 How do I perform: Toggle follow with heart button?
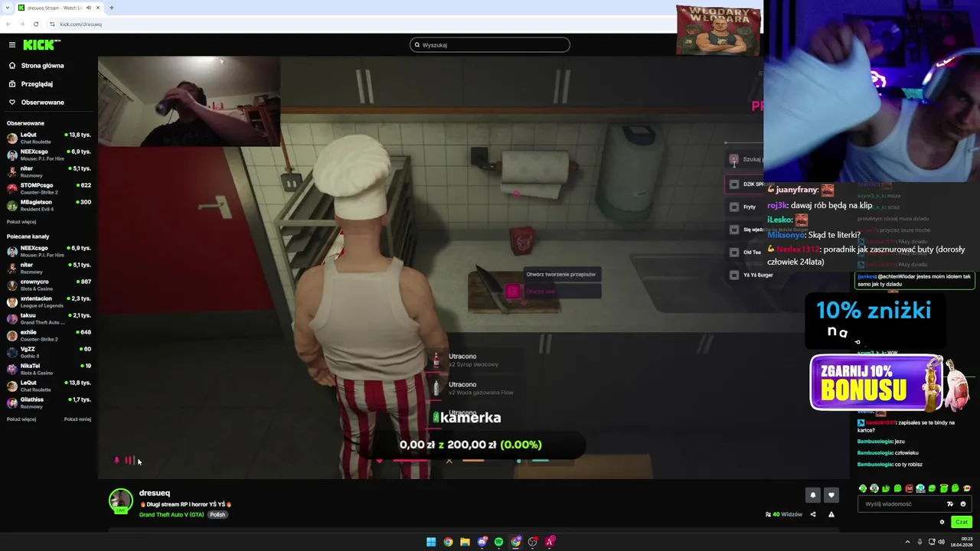(x=831, y=495)
